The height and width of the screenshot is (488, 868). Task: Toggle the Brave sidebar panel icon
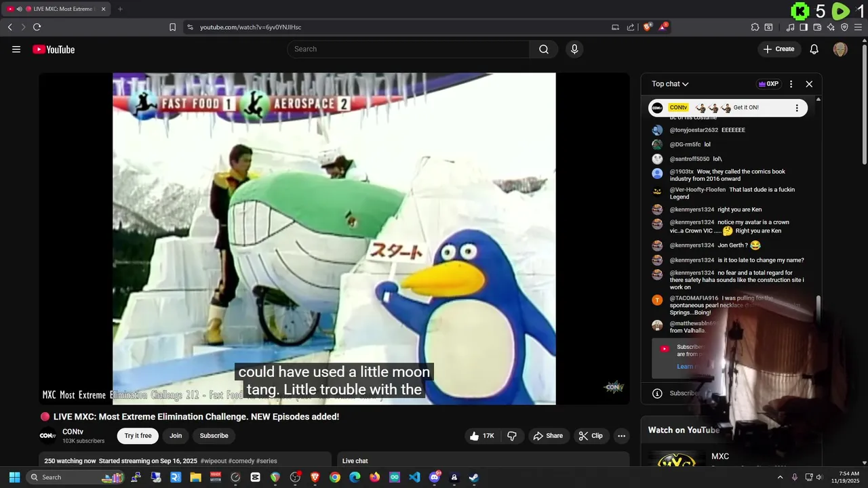pyautogui.click(x=804, y=27)
